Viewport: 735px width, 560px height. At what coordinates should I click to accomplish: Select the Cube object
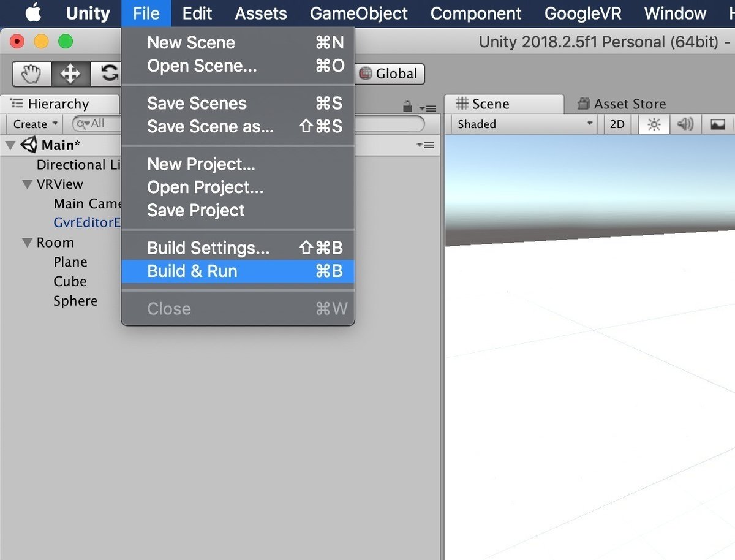[70, 281]
